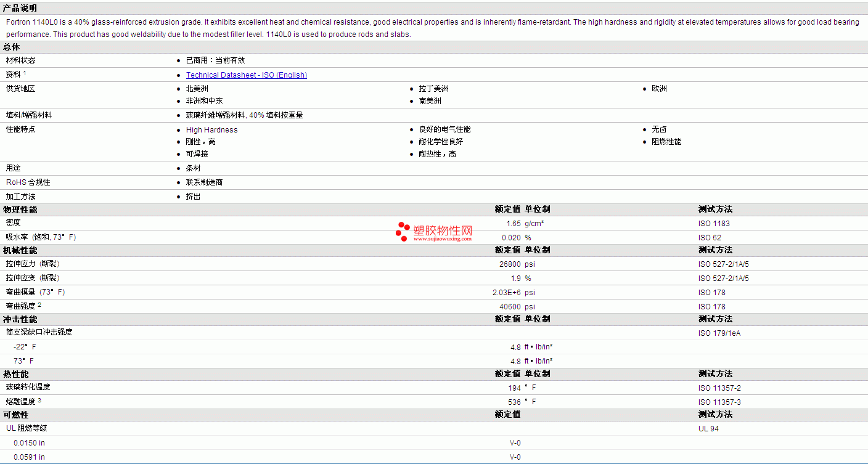Select the flexural strength value 40600
The height and width of the screenshot is (464, 868).
point(510,307)
